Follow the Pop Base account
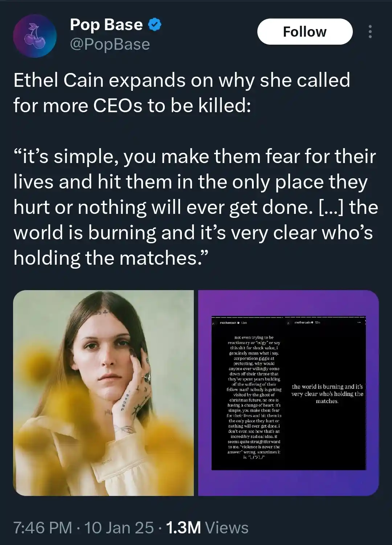 305,32
